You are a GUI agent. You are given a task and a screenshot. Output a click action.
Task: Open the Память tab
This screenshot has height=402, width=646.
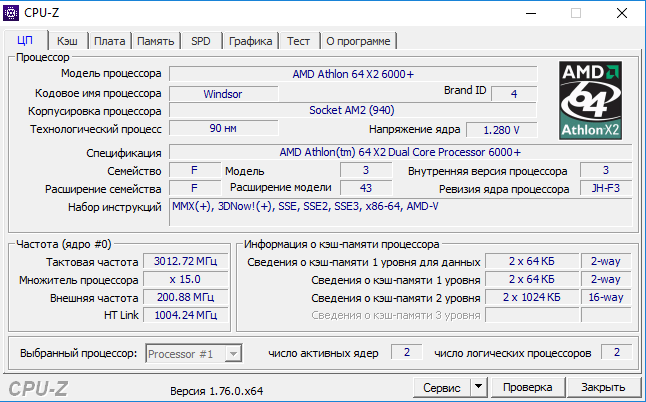pos(156,41)
